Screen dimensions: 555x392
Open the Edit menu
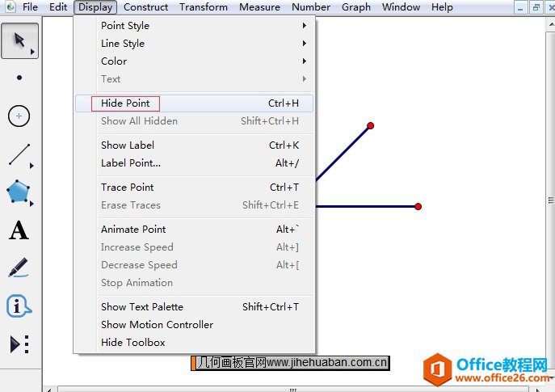pyautogui.click(x=58, y=6)
